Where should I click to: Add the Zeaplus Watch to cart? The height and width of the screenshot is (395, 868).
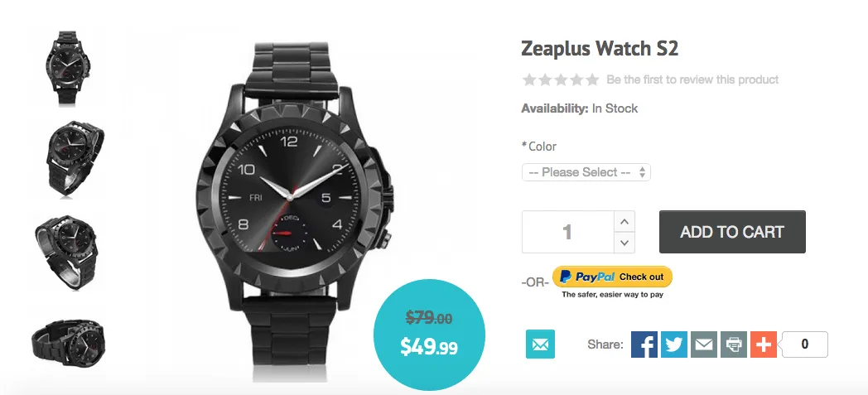pyautogui.click(x=732, y=232)
